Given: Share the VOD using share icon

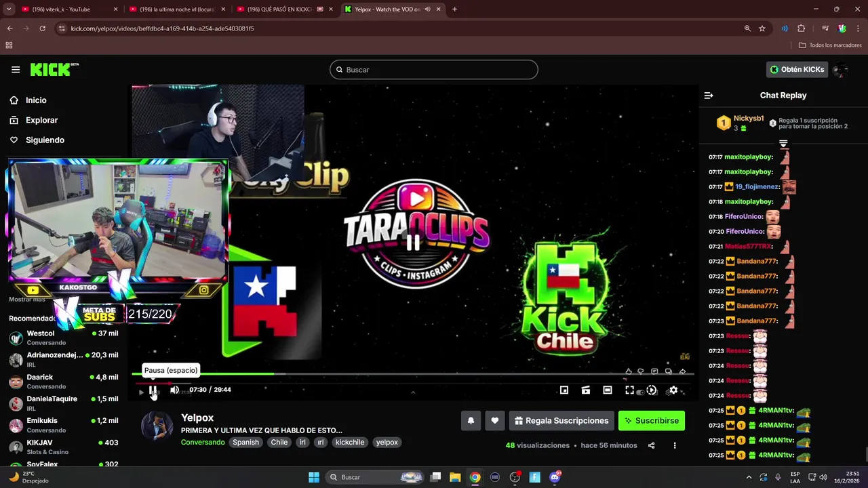Looking at the screenshot, I should 651,445.
